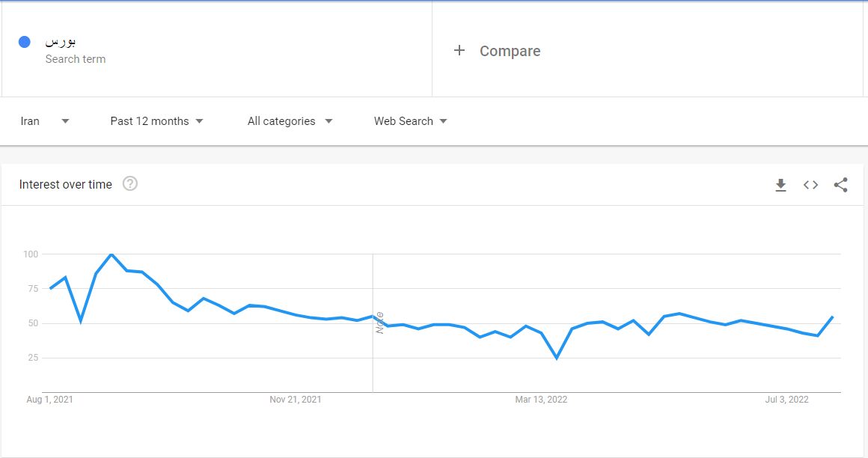
Task: Click the Note marker on the chart
Action: pos(380,323)
